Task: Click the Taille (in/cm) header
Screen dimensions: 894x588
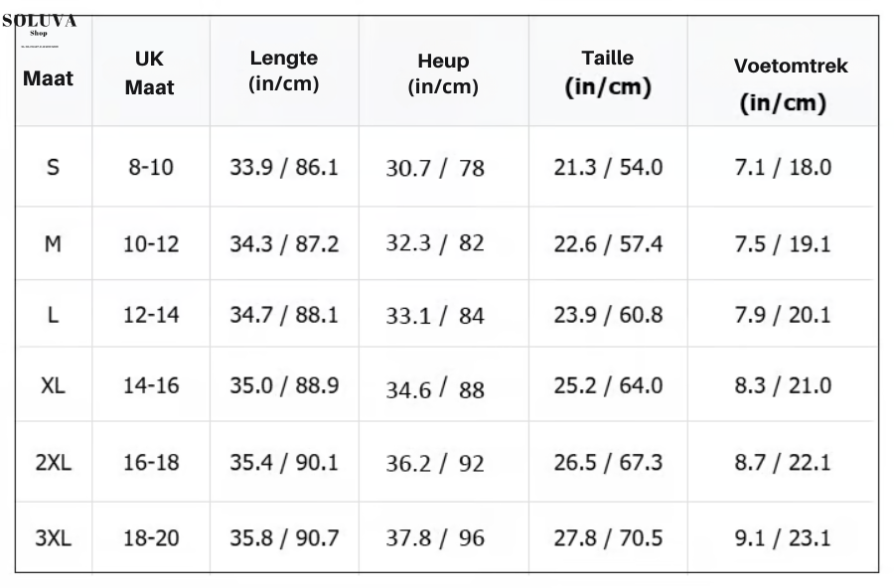Action: [608, 73]
